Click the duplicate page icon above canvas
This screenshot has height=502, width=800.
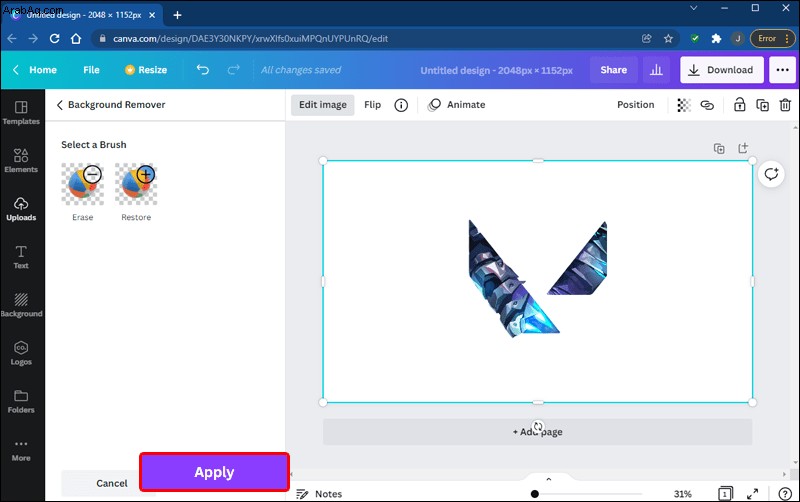coord(719,148)
